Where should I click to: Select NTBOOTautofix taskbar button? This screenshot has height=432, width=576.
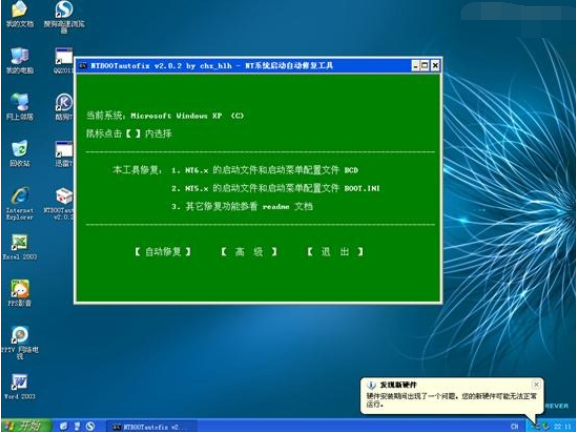pos(151,427)
